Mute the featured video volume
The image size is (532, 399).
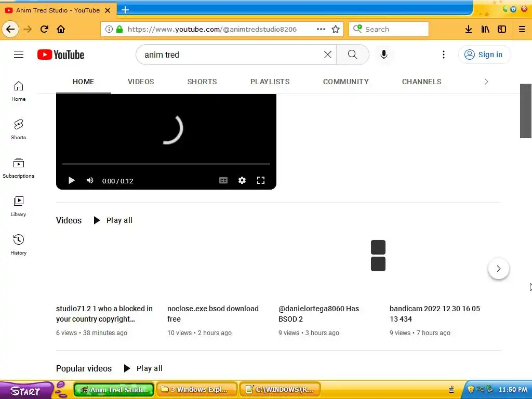click(90, 180)
